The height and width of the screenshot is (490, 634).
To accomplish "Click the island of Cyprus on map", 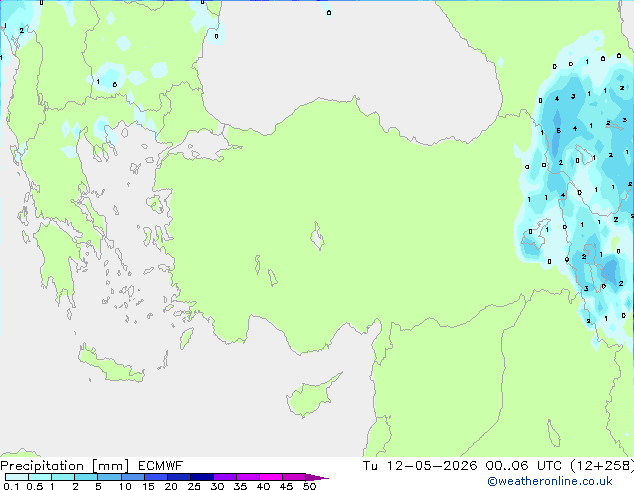I will [311, 396].
